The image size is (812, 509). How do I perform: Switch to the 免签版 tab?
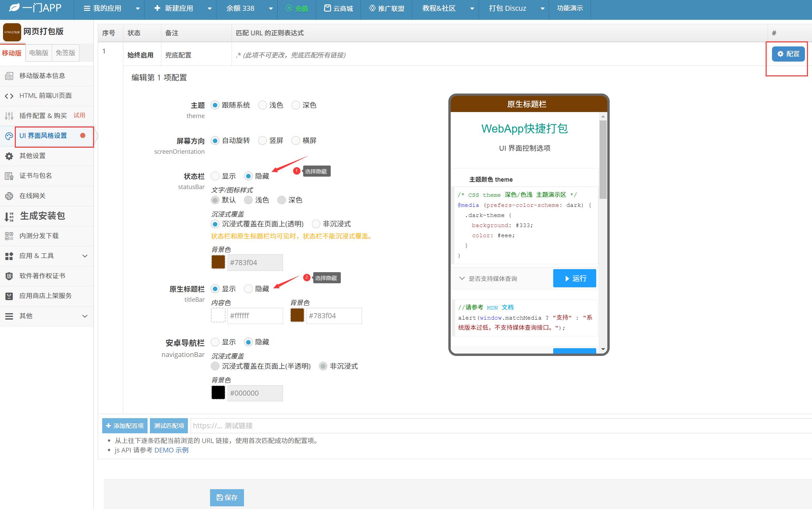66,53
